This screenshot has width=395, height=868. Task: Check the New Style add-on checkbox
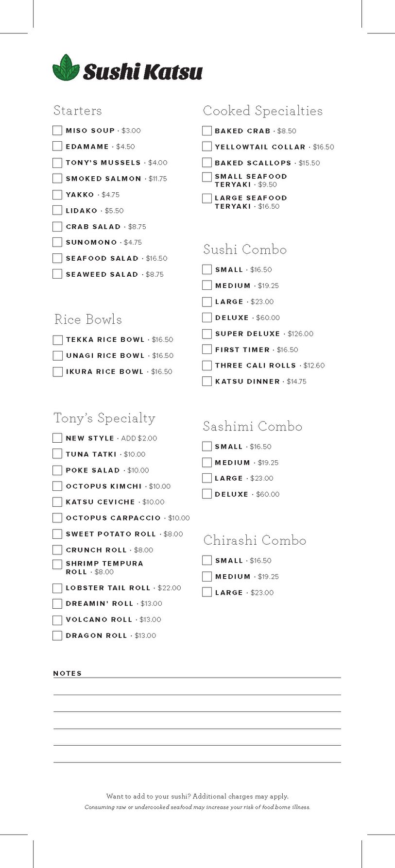(57, 438)
